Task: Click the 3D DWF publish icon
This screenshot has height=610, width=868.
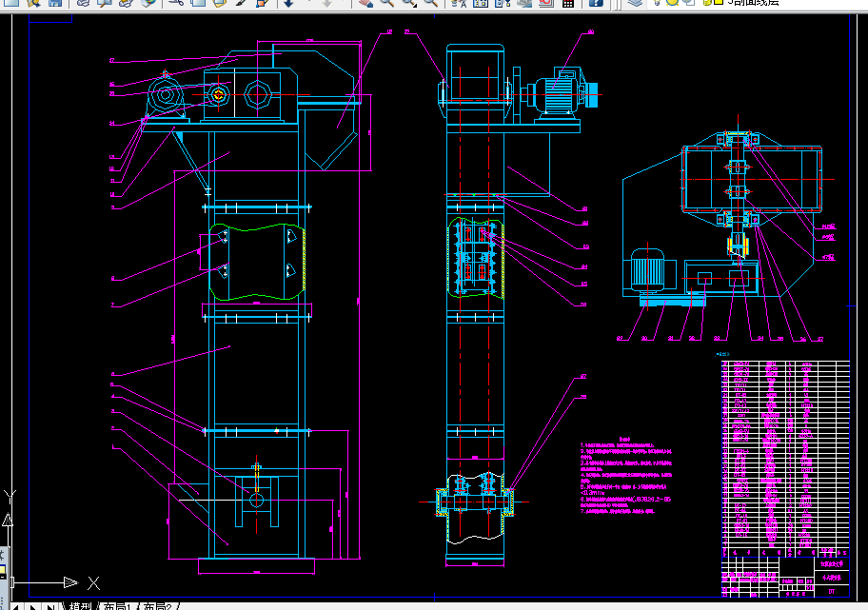Action: (148, 3)
